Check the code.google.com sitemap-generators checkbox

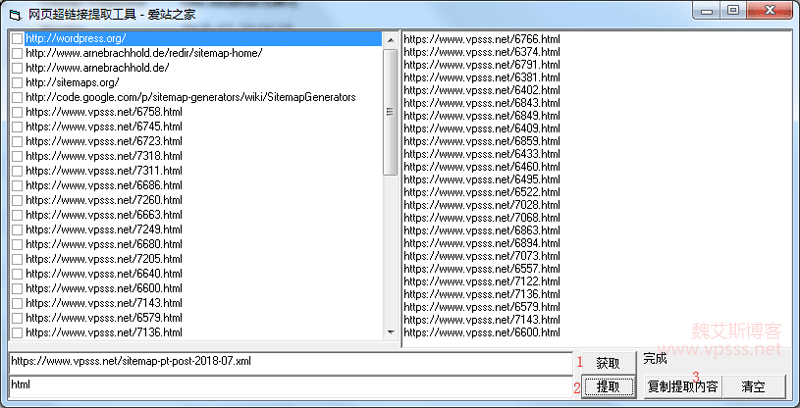click(x=17, y=98)
